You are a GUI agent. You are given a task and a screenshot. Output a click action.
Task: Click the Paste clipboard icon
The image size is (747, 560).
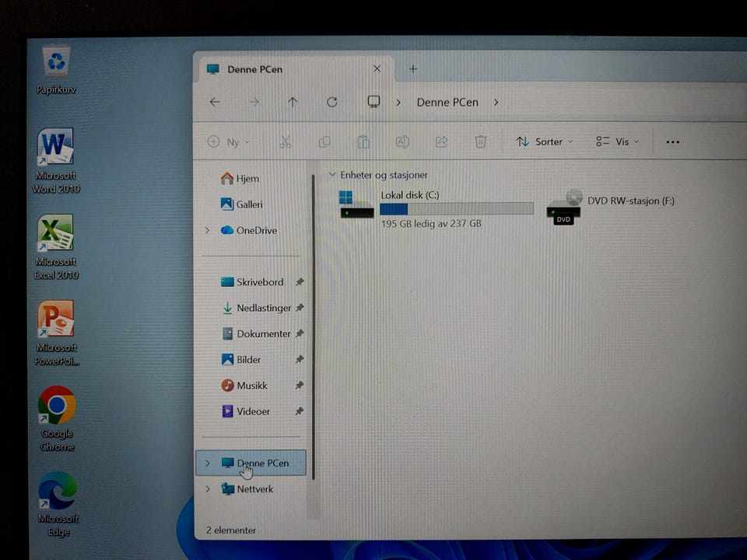click(363, 142)
